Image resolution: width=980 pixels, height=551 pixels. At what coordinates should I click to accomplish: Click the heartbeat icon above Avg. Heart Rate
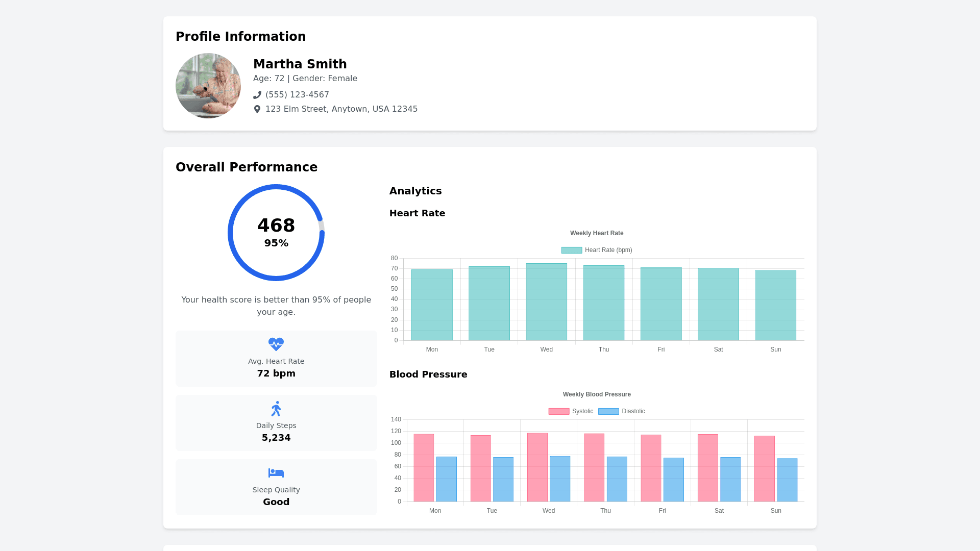(276, 344)
